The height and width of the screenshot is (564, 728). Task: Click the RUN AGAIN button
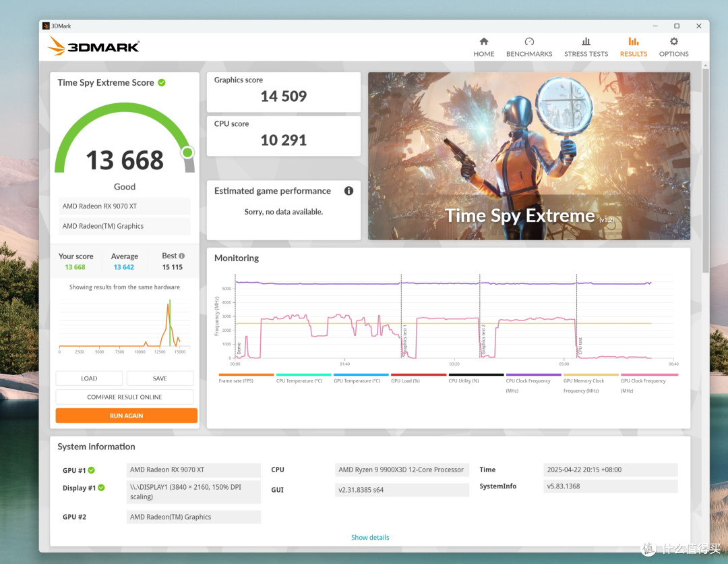tap(126, 416)
